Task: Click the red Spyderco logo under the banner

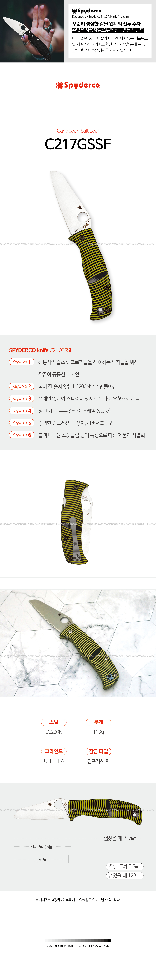Action: (78, 85)
